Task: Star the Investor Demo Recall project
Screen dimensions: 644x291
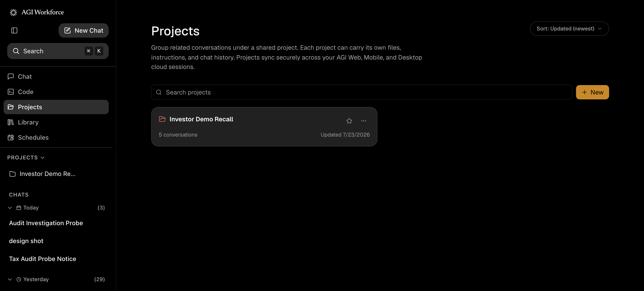Action: (349, 121)
